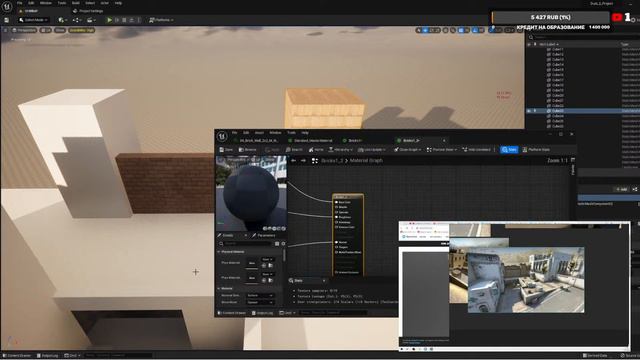Image resolution: width=640 pixels, height=360 pixels.
Task: Open the quick add content icon menu
Action: tap(62, 20)
